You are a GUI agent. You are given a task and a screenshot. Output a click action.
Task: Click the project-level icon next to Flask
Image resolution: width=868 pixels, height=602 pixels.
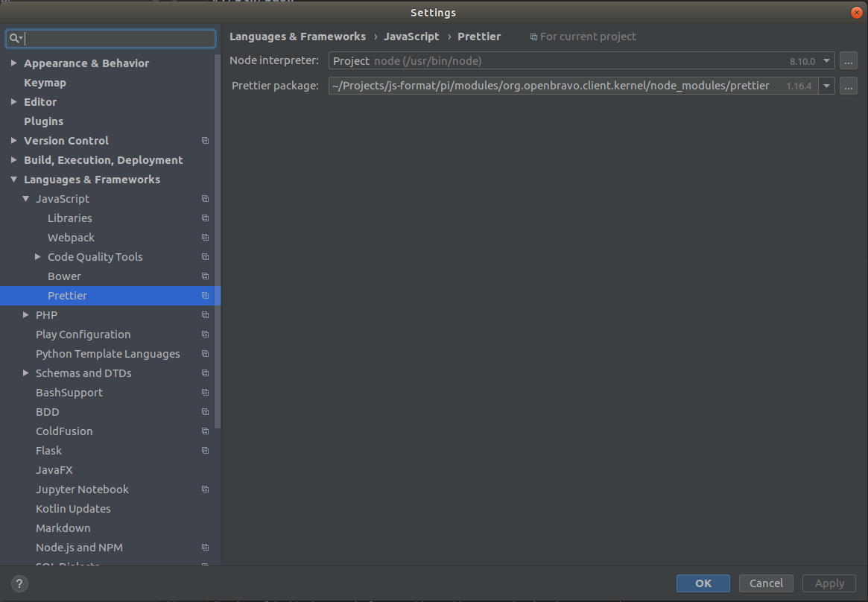[x=206, y=451]
